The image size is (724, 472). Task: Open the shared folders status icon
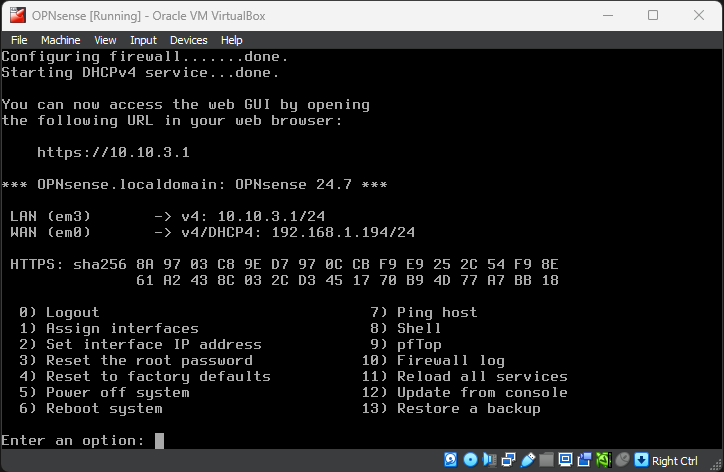coord(546,460)
